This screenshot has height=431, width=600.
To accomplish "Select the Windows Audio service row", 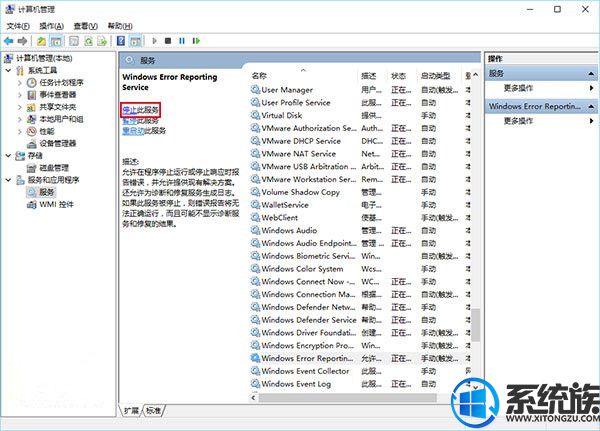I will point(360,230).
